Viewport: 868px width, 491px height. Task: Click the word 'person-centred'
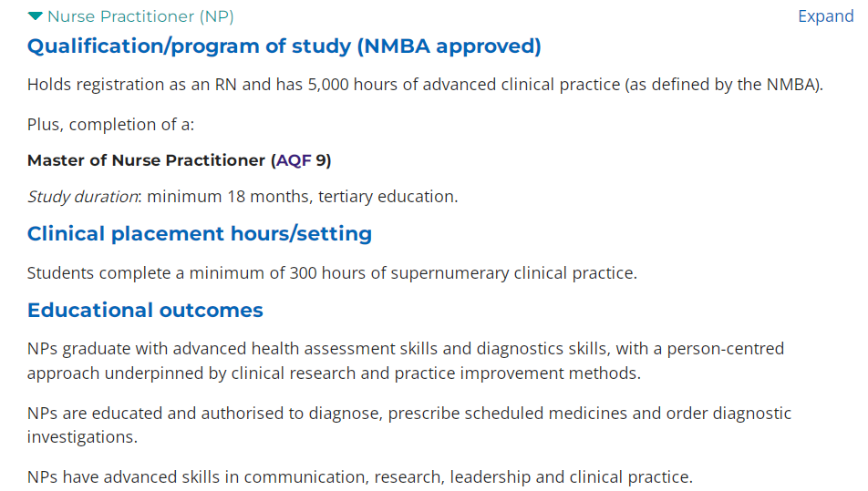click(725, 349)
